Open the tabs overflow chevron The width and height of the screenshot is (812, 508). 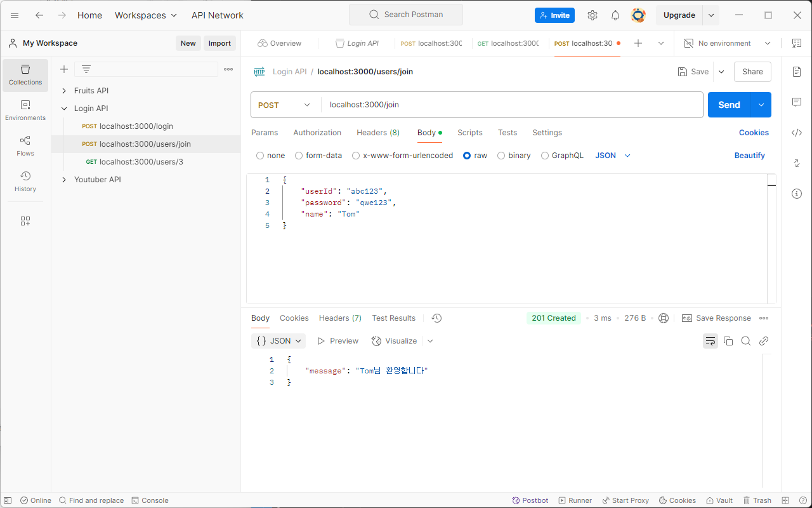point(661,43)
